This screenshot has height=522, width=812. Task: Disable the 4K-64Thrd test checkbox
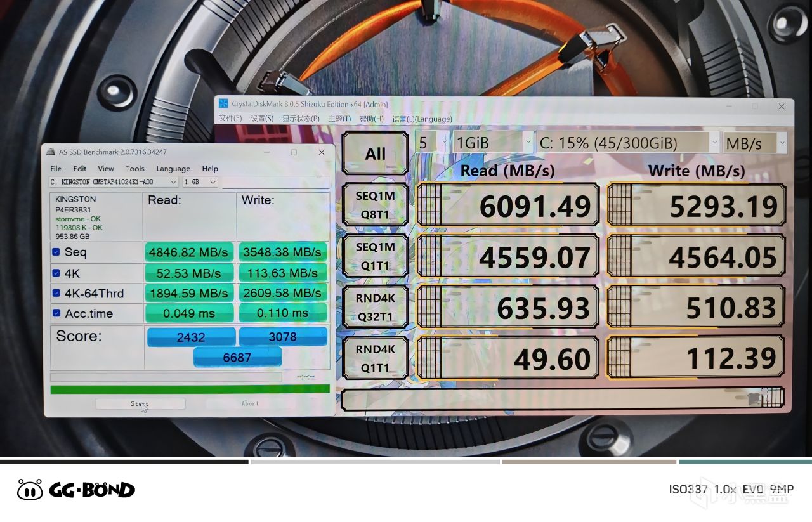(56, 293)
